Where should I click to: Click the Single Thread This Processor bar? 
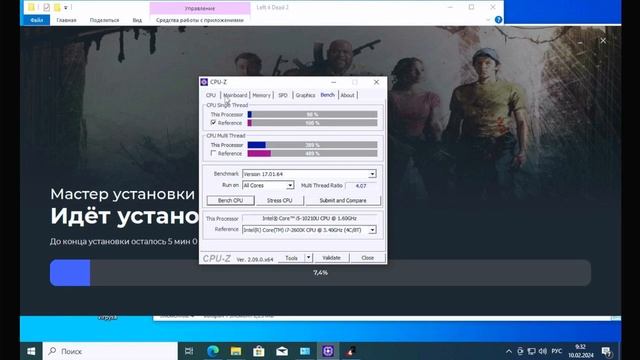312,114
